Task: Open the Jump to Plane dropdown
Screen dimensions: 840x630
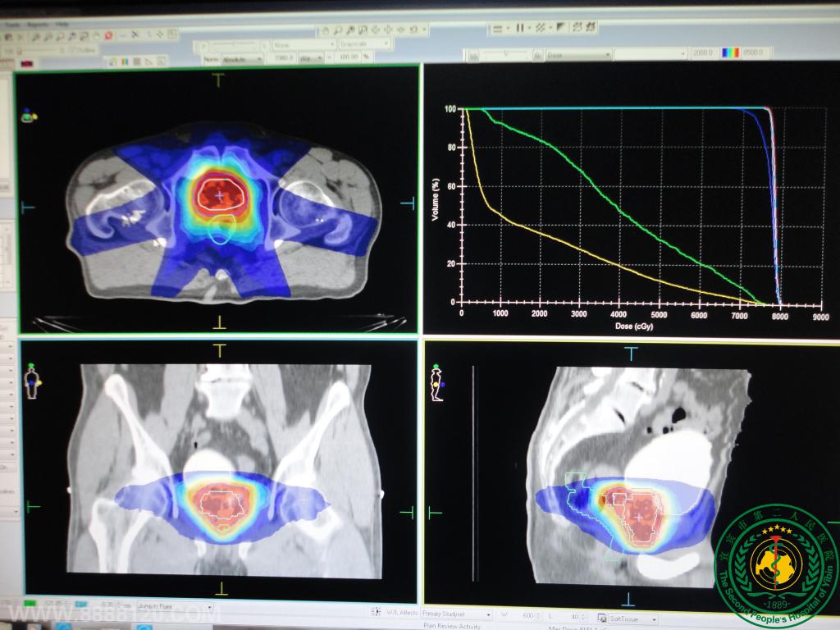Action: 174,608
